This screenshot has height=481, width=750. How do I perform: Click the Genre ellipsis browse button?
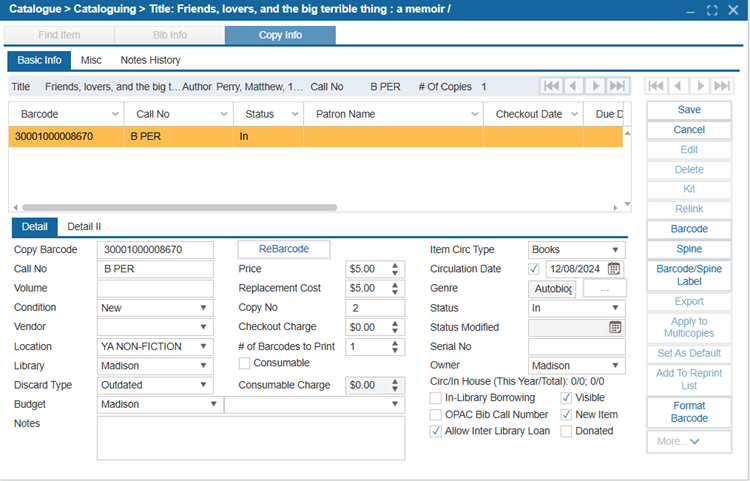click(605, 289)
